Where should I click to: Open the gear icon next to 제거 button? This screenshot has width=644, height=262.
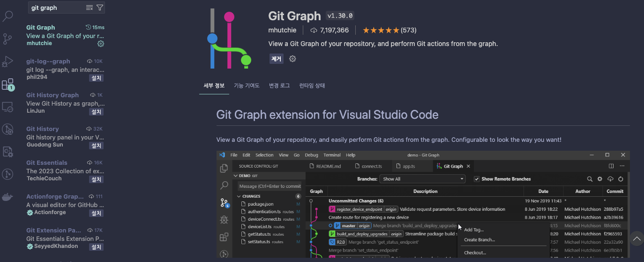292,59
